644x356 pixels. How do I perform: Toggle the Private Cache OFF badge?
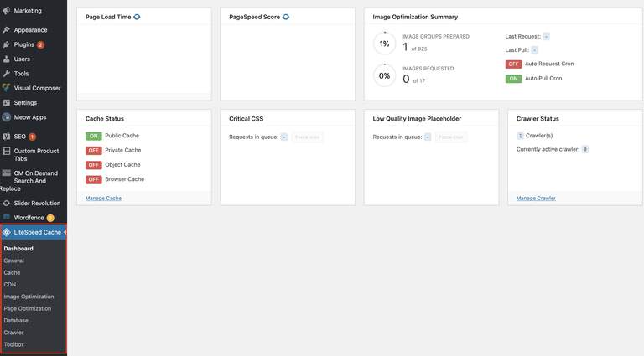click(94, 151)
